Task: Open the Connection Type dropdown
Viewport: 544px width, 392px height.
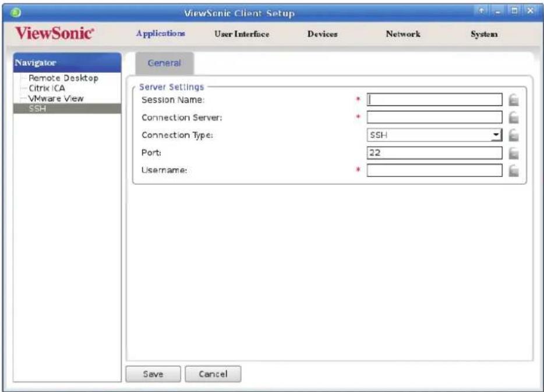Action: [x=496, y=135]
